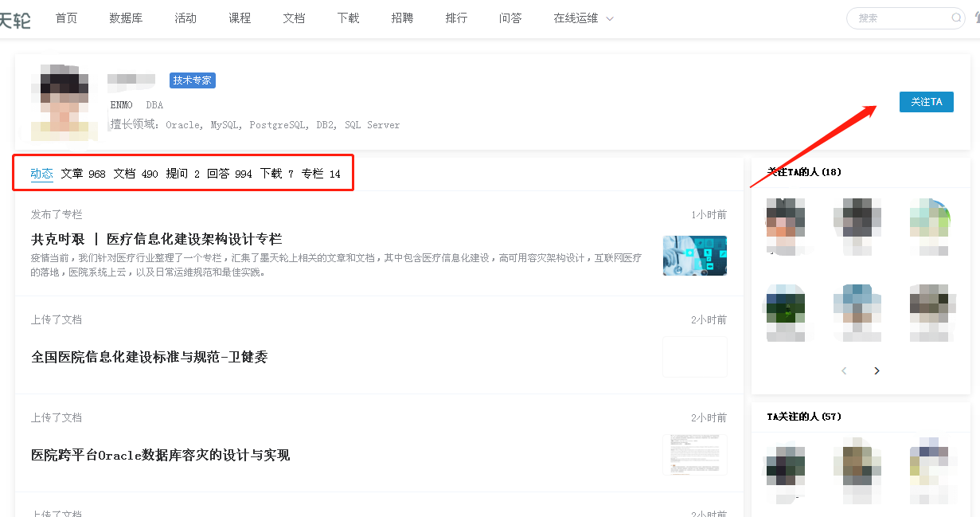Open the 数据库 navigation menu
The height and width of the screenshot is (517, 980).
(126, 18)
